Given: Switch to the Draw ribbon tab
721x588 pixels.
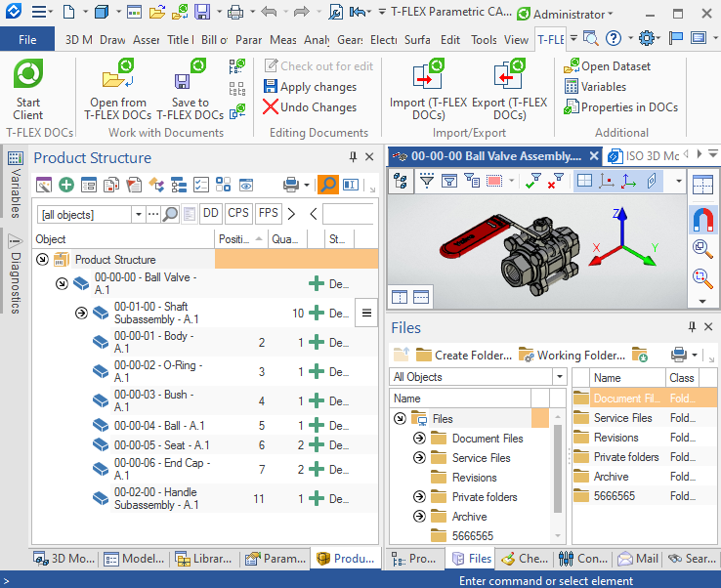Looking at the screenshot, I should (112, 40).
